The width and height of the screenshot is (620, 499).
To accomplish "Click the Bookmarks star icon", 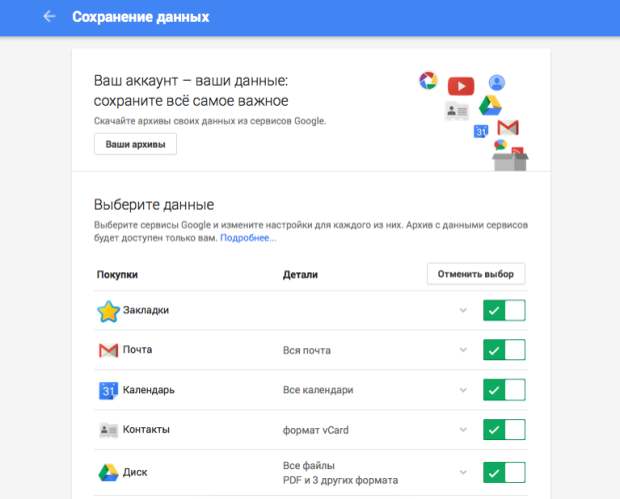I will tap(108, 311).
